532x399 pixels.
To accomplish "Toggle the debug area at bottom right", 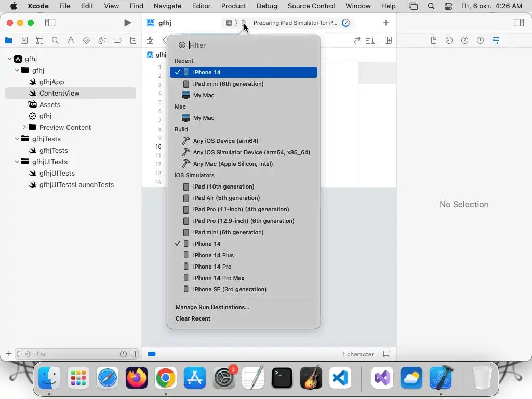I will click(387, 354).
